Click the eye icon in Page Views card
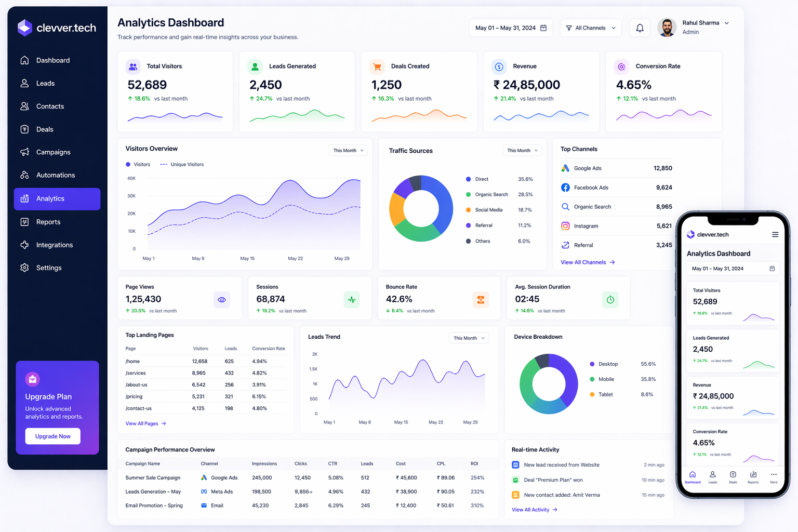Image resolution: width=798 pixels, height=532 pixels. point(222,300)
